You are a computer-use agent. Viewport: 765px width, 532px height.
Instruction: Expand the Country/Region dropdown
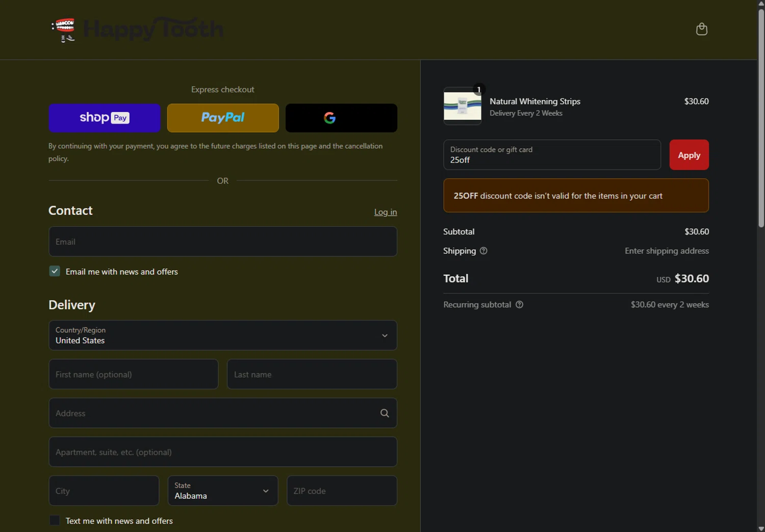[223, 335]
